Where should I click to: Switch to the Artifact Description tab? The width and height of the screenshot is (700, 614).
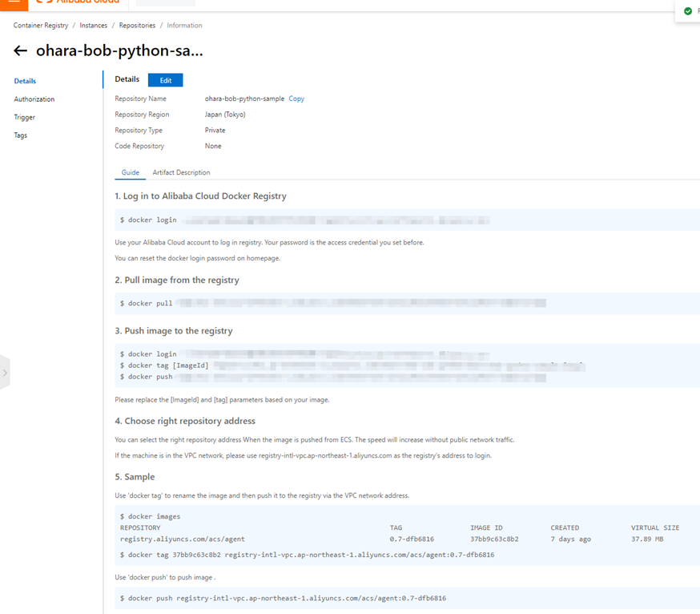coord(181,172)
